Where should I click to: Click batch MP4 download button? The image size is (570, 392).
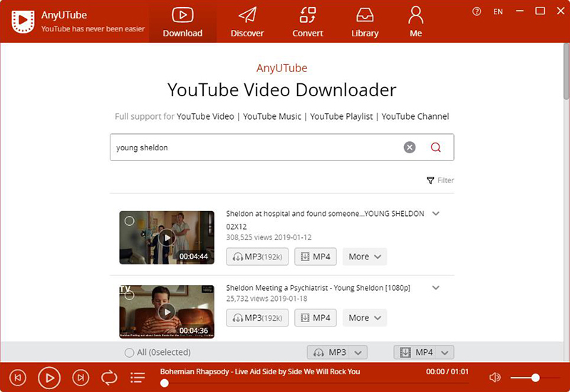click(x=415, y=352)
